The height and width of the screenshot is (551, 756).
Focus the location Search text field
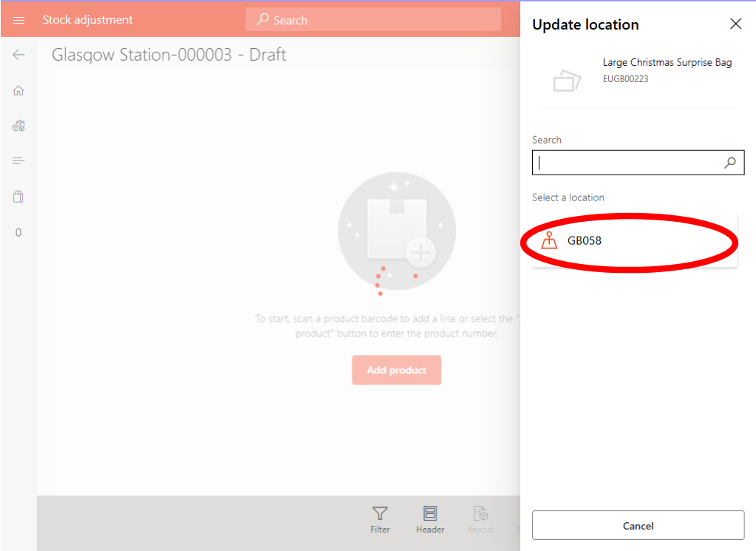627,163
